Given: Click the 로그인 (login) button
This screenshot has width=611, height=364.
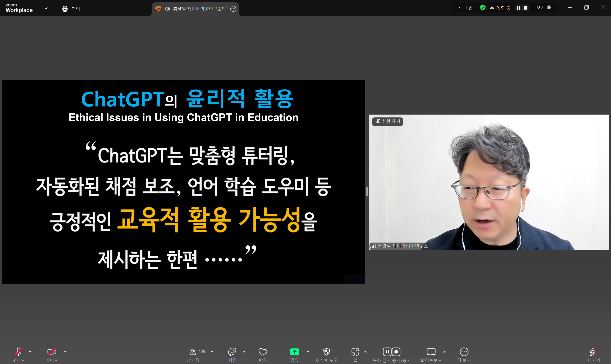Looking at the screenshot, I should tap(465, 7).
